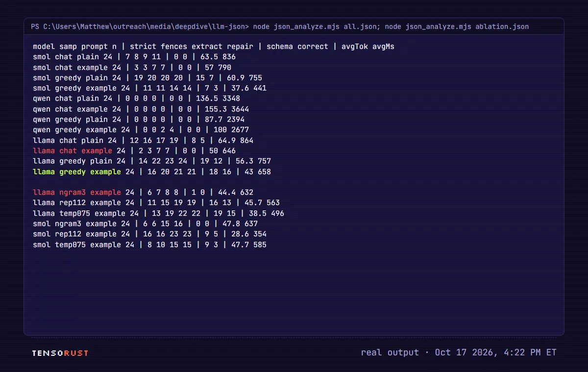Select the 'qwen greedy plain 24' row

pyautogui.click(x=139, y=119)
